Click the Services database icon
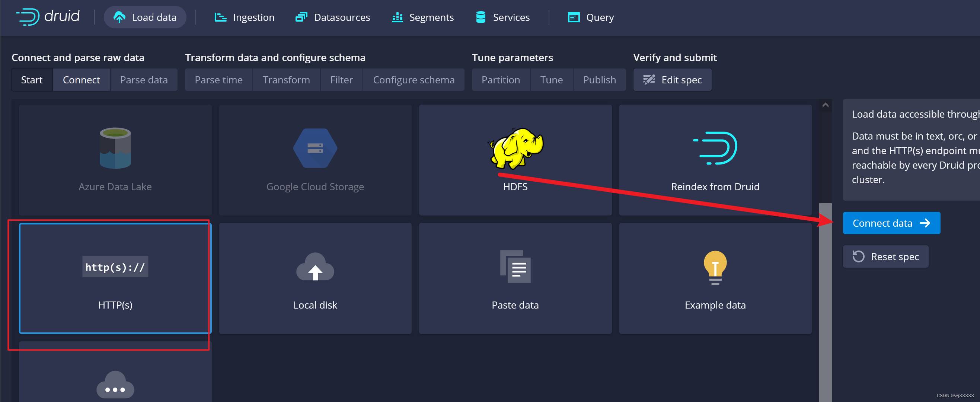 481,17
